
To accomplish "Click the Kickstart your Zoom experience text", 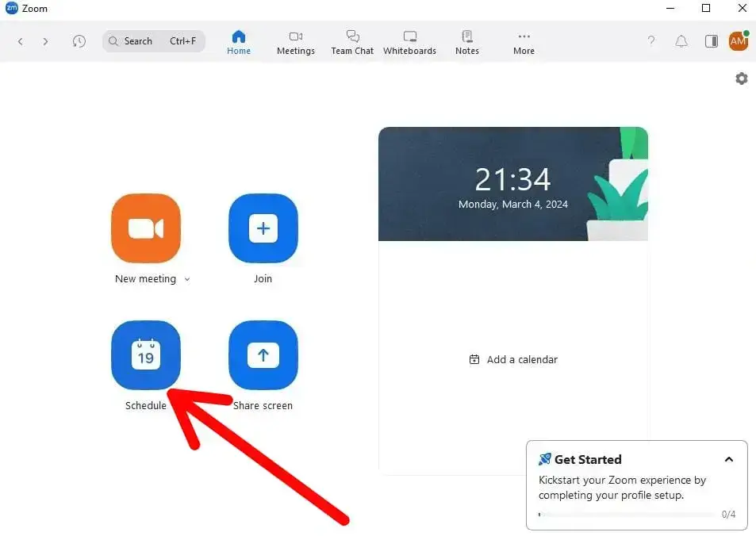I will [622, 488].
